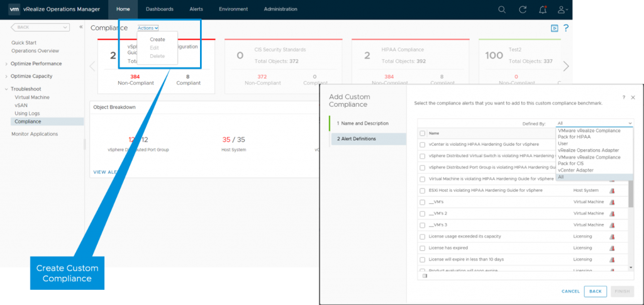The width and height of the screenshot is (644, 305).
Task: Select Using Logs under Troubleshoot
Action: 27,113
